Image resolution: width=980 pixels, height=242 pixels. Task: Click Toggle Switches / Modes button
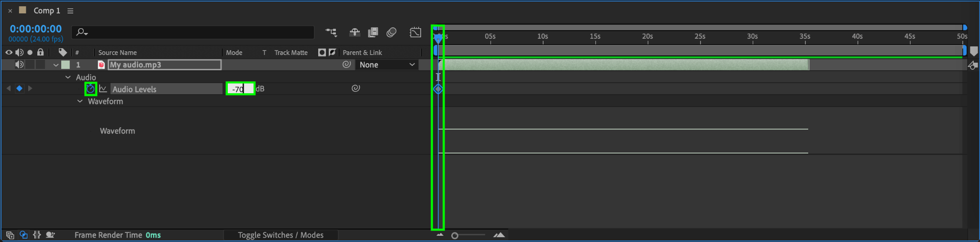coord(280,235)
